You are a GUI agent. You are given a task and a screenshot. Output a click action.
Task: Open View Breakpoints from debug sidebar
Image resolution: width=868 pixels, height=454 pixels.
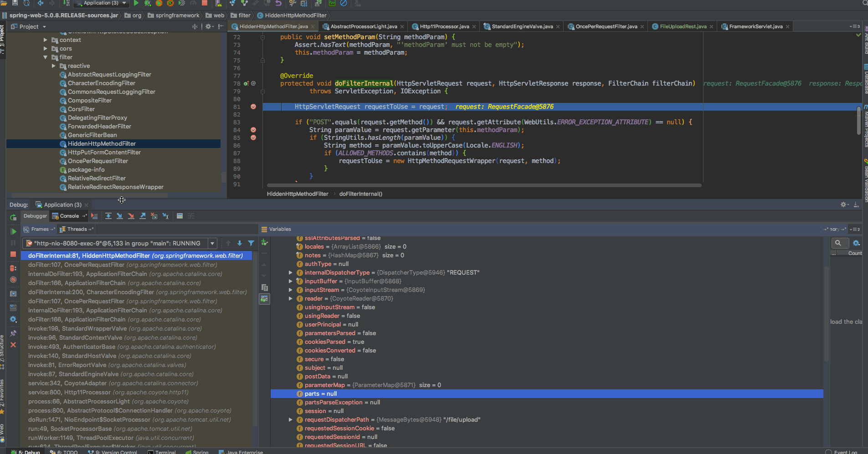click(13, 268)
